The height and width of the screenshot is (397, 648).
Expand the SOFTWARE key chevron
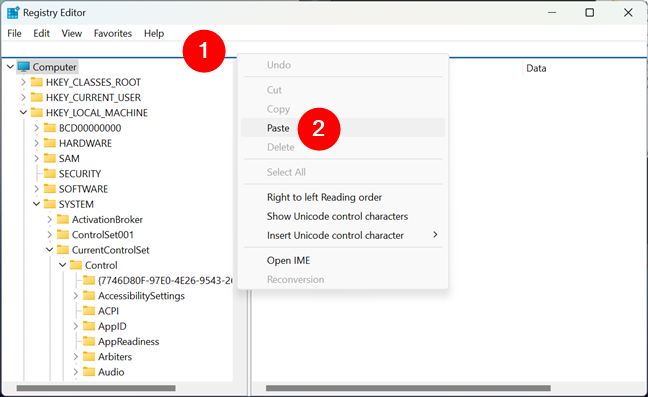tap(36, 189)
